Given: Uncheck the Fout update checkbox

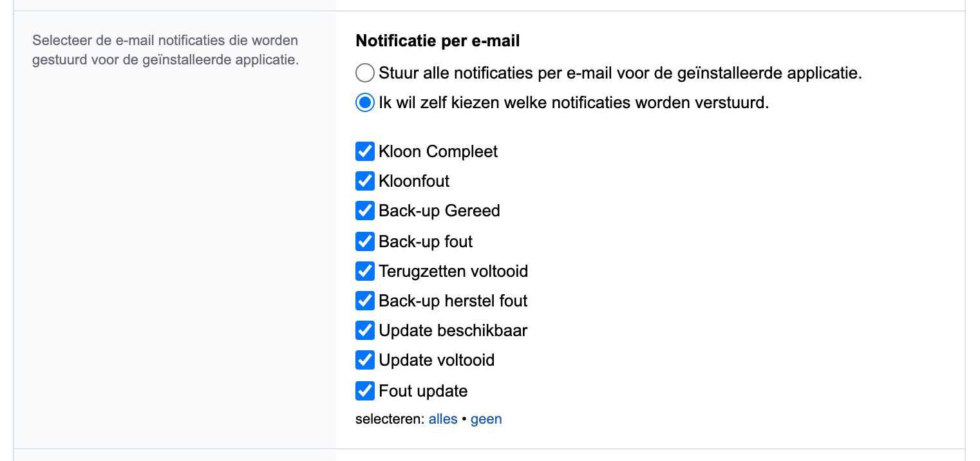Looking at the screenshot, I should coord(364,391).
